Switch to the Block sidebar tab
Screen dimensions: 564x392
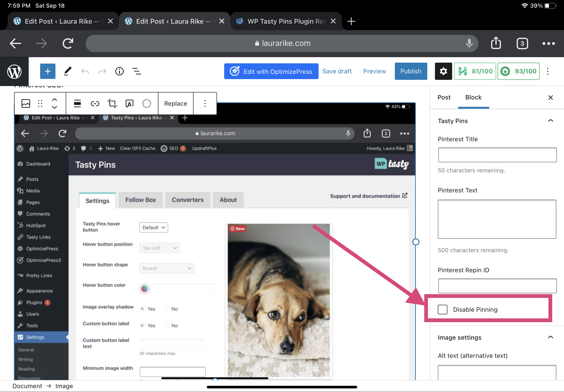pos(473,97)
